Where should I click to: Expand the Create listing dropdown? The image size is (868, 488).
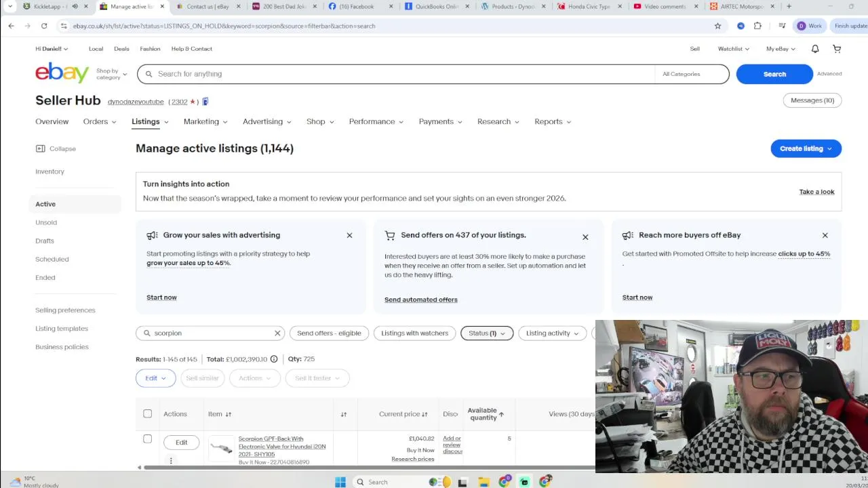point(806,148)
